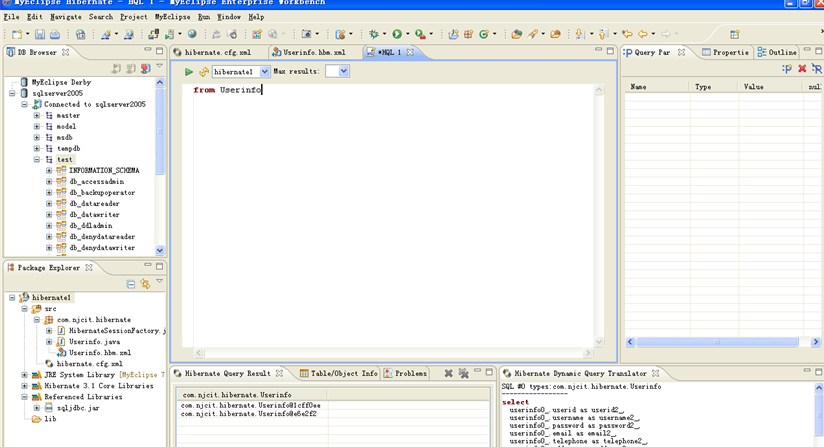824x447 pixels.
Task: Switch to hibernate.cfg.xml editor tab
Action: click(x=212, y=53)
